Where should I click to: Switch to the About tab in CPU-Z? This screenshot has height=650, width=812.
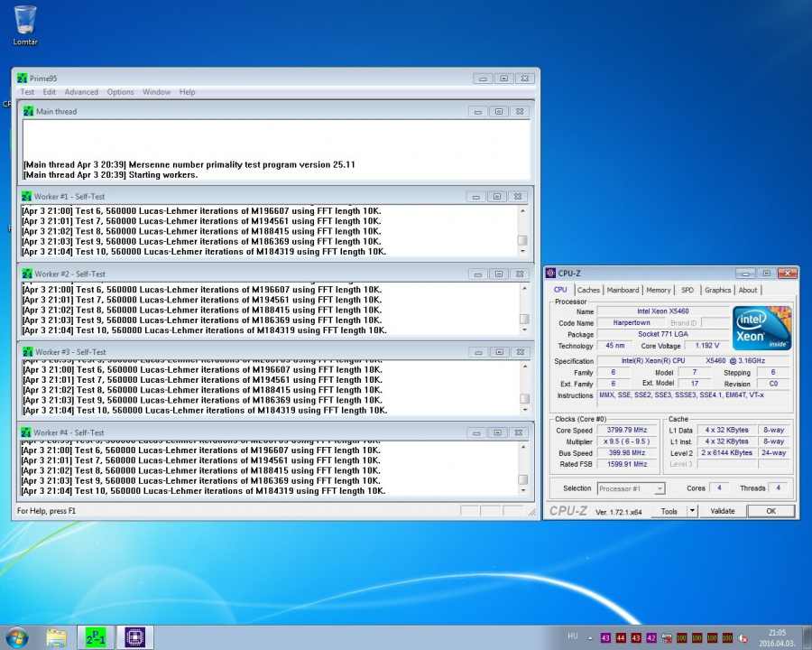click(747, 291)
